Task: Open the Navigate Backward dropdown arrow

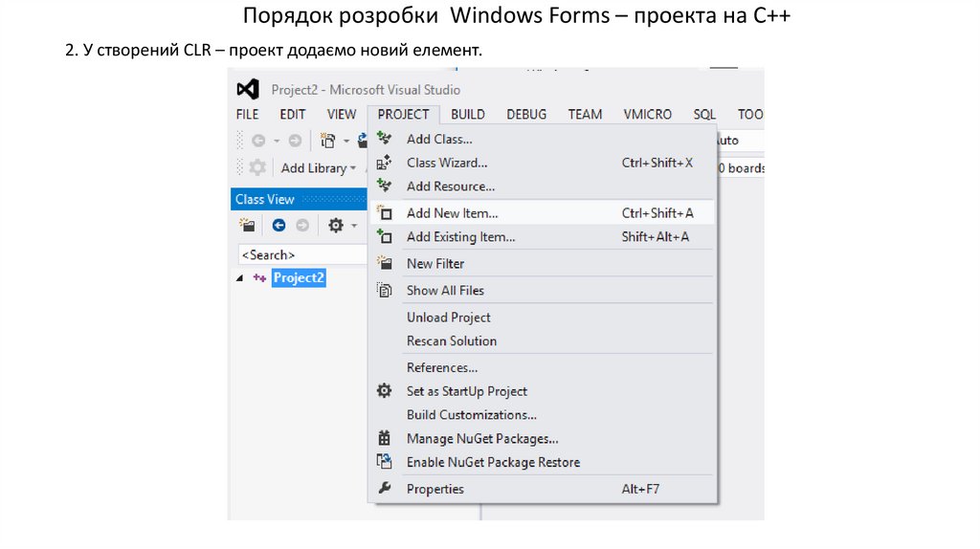Action: (x=277, y=142)
